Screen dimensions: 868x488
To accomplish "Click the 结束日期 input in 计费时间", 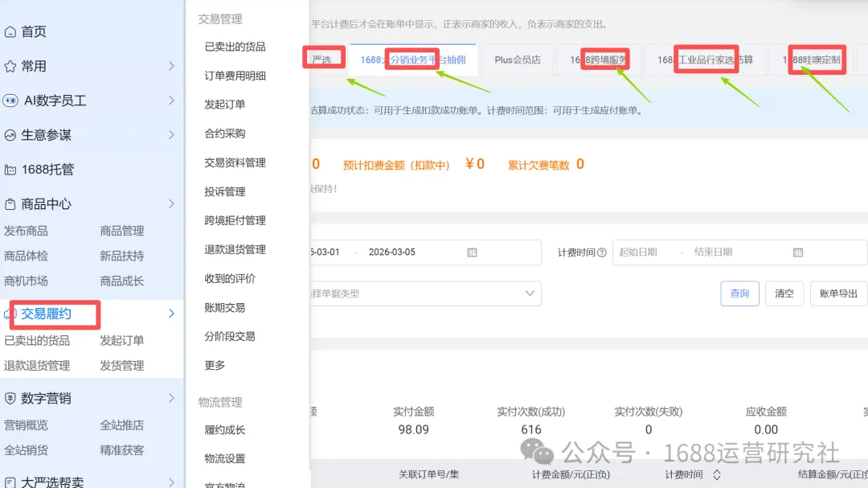I will pos(714,252).
